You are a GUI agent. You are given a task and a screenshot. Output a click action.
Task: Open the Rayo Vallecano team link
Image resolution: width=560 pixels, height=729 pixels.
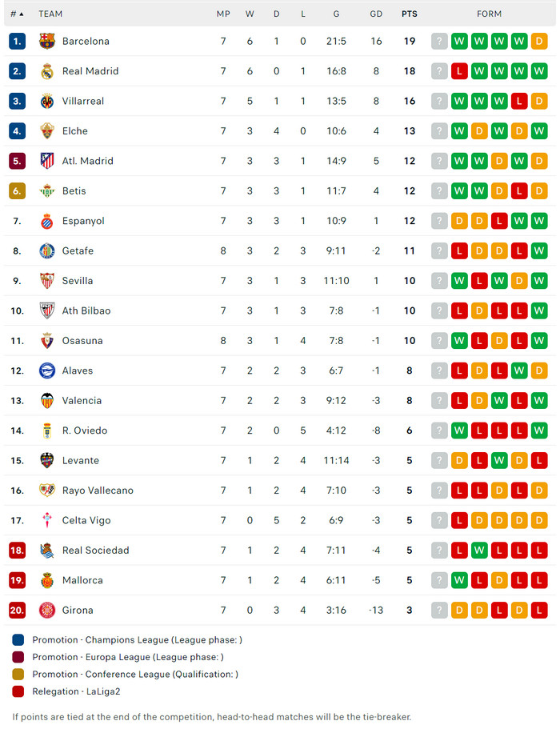(x=98, y=491)
